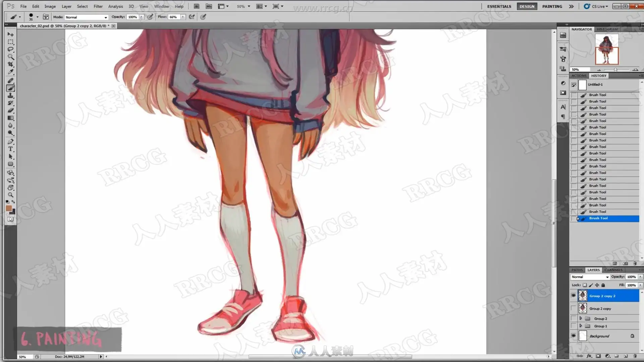Switch to the PAINTING workspace
Viewport: 644px width, 362px height.
tap(552, 6)
